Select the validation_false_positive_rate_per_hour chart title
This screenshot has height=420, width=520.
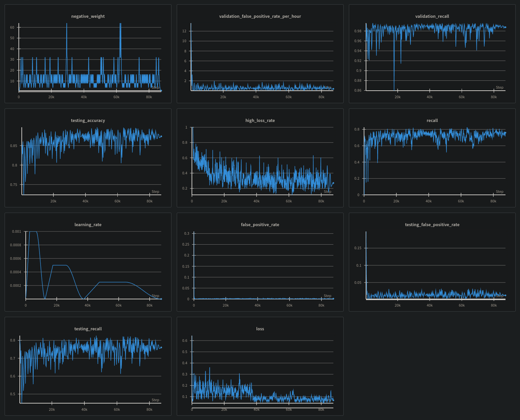pos(260,16)
